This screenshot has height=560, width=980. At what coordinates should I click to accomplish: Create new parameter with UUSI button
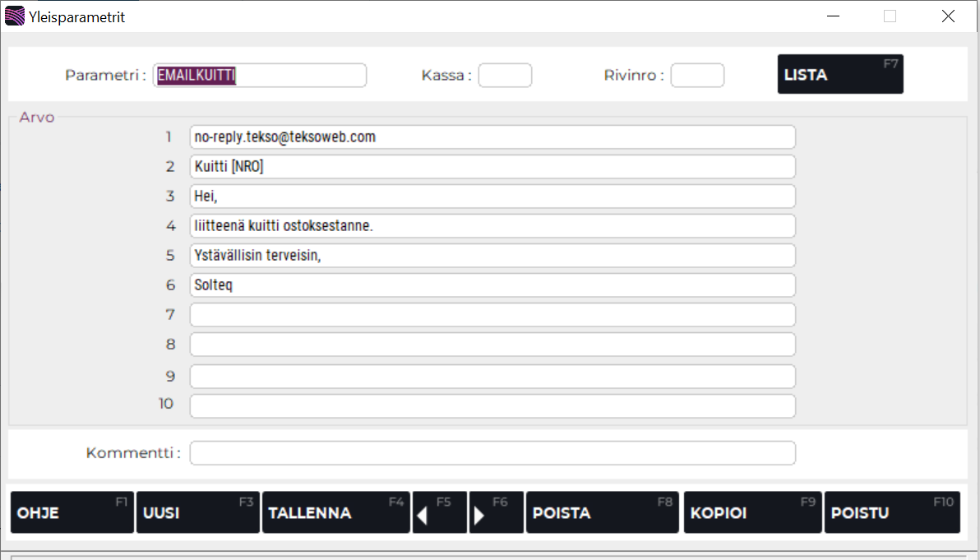click(197, 512)
